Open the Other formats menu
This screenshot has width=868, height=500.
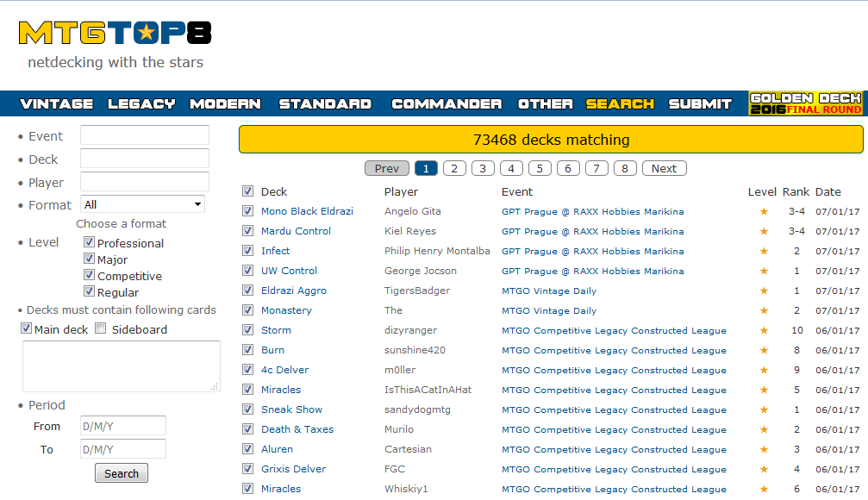click(546, 103)
